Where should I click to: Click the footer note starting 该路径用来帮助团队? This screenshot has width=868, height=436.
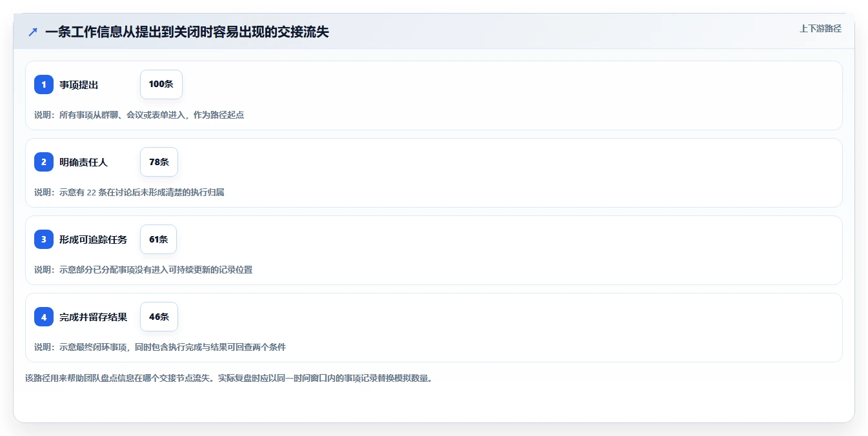click(x=228, y=378)
